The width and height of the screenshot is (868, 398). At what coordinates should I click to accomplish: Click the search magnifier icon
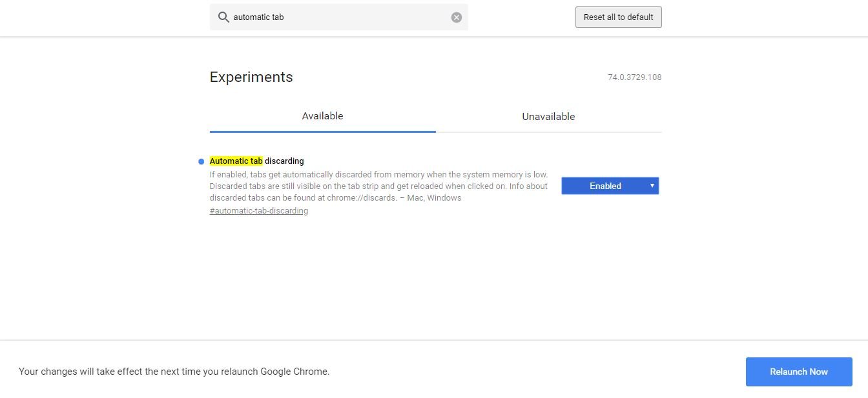pos(223,17)
